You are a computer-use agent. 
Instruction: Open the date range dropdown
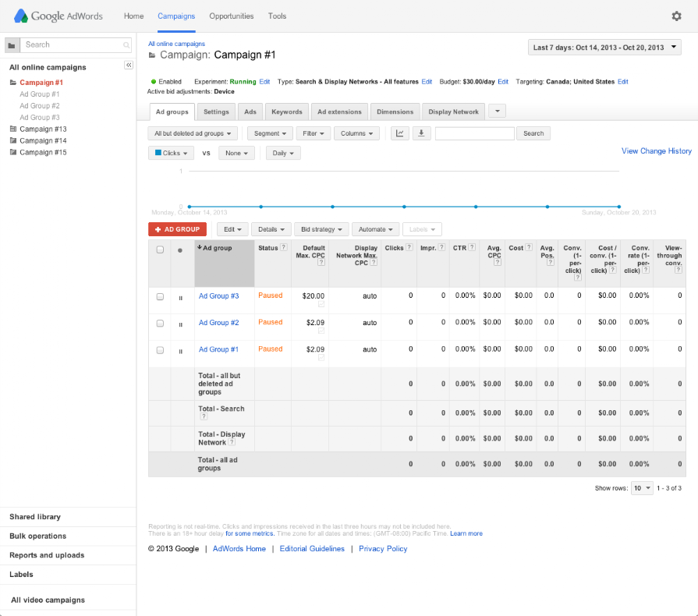click(604, 48)
